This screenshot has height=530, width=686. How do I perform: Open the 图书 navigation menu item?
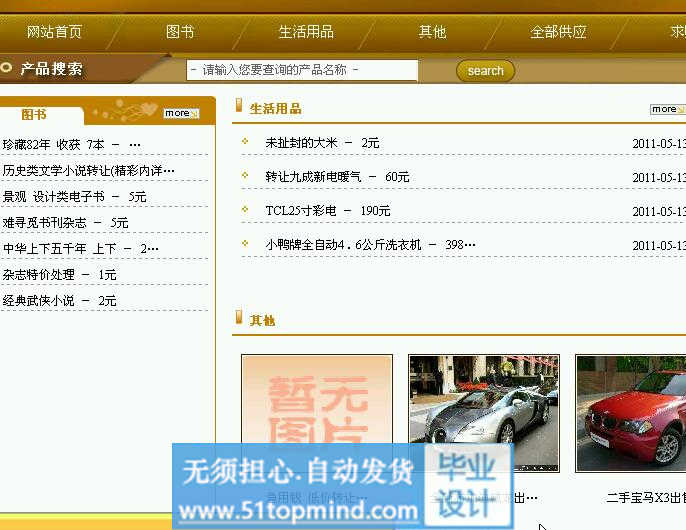180,32
